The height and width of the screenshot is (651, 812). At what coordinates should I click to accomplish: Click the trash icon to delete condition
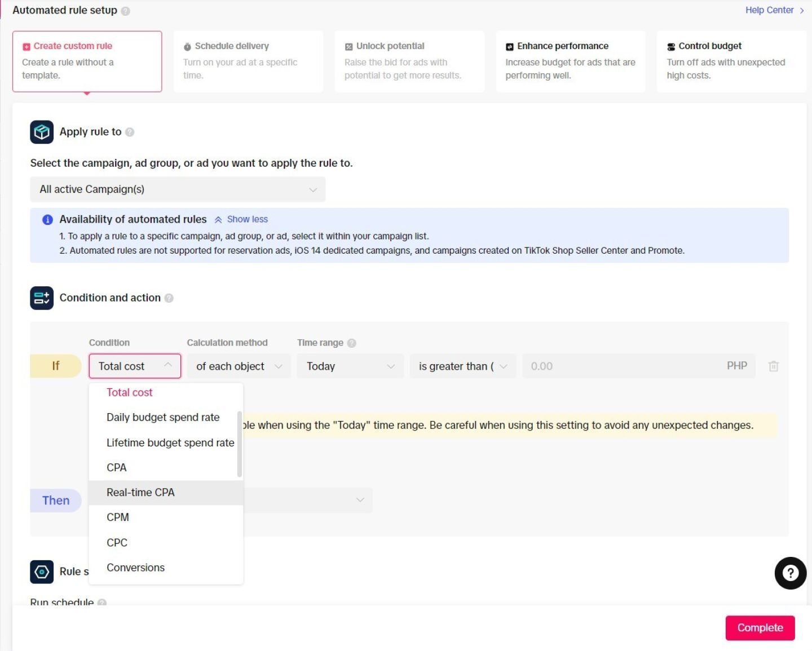(x=773, y=366)
